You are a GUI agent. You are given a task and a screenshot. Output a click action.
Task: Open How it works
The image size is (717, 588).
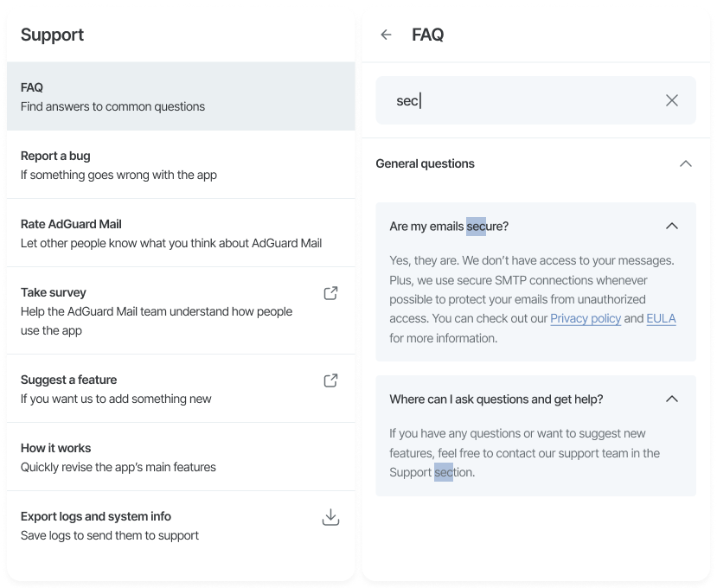tap(173, 457)
